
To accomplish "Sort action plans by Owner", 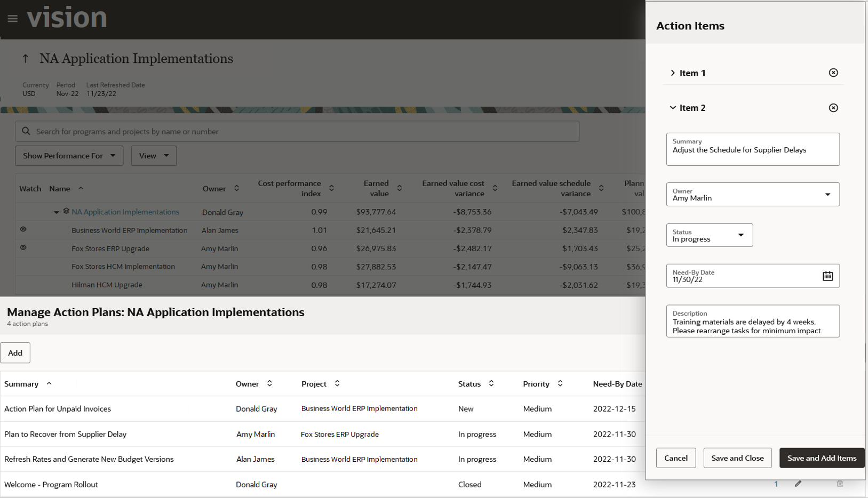I will point(269,383).
